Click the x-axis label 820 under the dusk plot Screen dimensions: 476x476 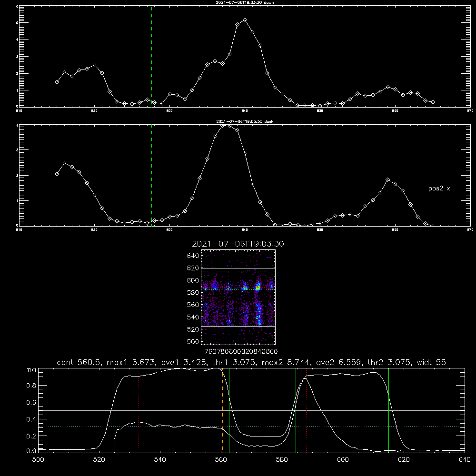coord(94,230)
